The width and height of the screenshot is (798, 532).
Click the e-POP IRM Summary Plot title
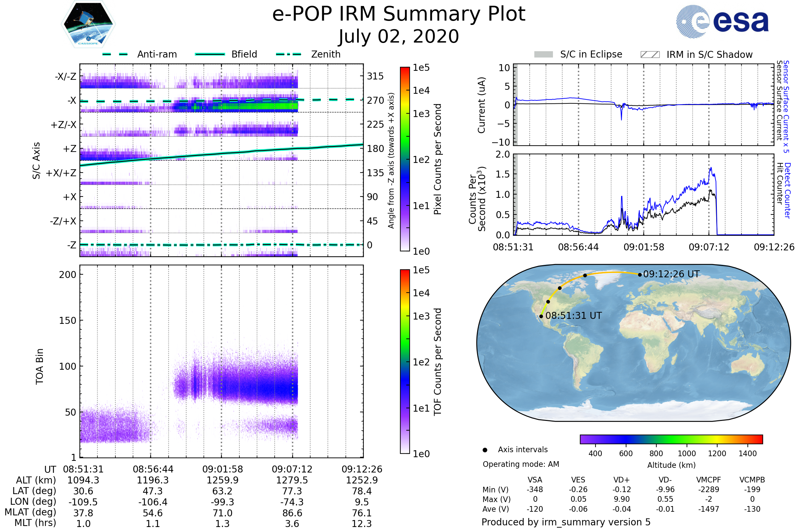point(399,14)
